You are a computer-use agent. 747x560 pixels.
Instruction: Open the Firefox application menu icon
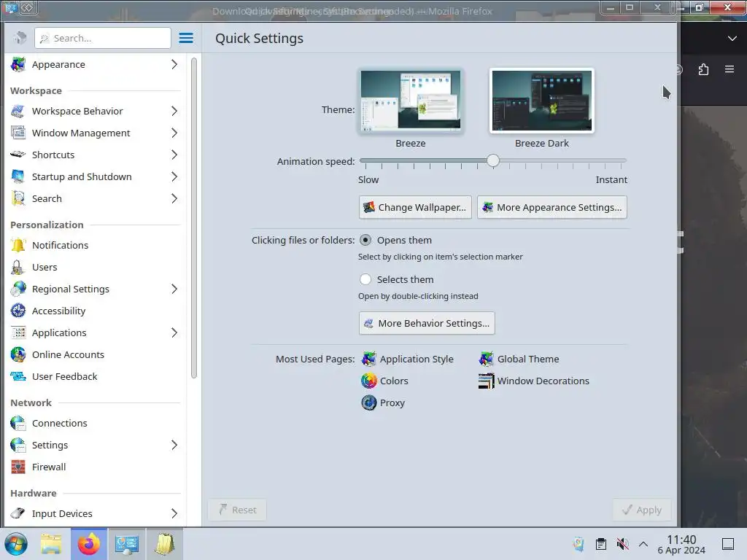point(729,69)
